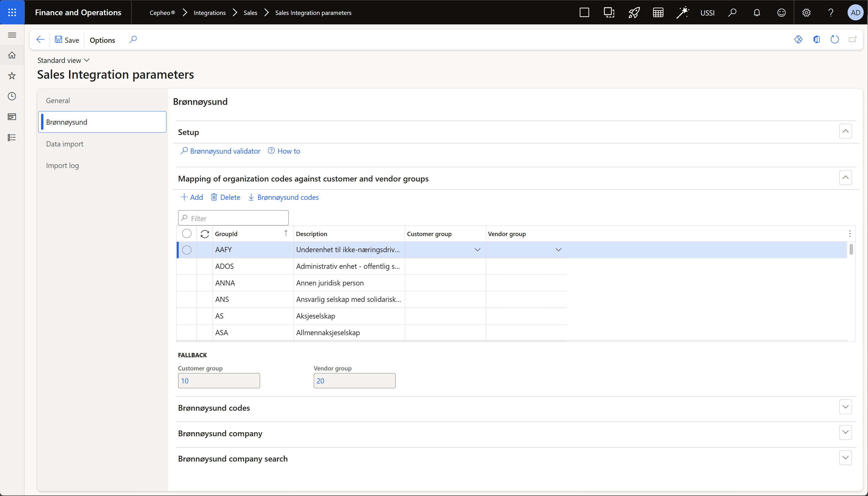Image resolution: width=868 pixels, height=496 pixels.
Task: Click the grid refresh icon in header
Action: (205, 234)
